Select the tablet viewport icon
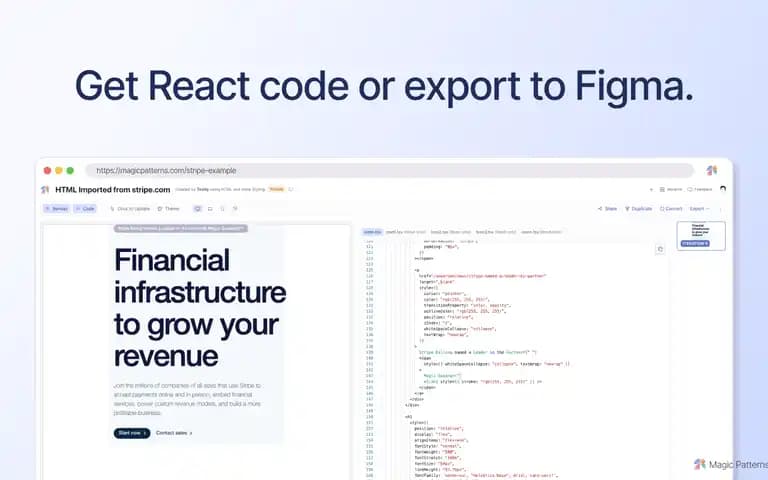768x480 pixels. (x=210, y=209)
